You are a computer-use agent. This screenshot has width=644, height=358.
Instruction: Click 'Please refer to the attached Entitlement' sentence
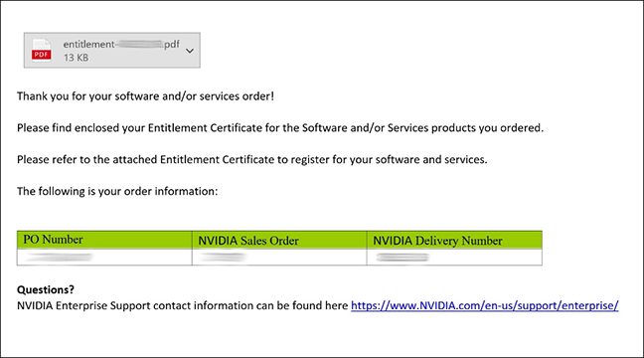pyautogui.click(x=252, y=159)
